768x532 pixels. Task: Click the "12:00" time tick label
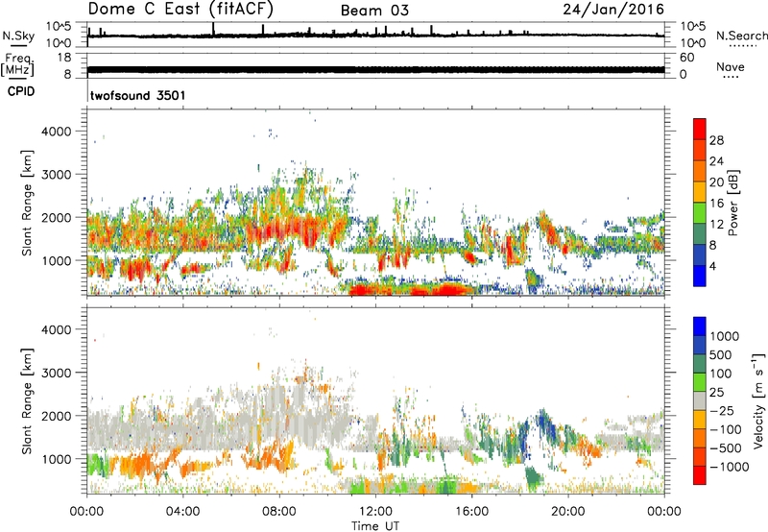click(375, 512)
